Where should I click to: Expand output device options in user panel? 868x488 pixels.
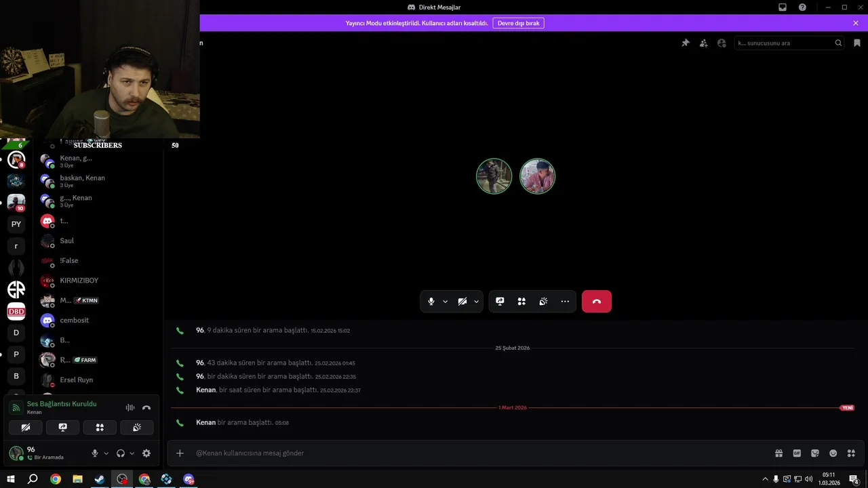pos(132,453)
